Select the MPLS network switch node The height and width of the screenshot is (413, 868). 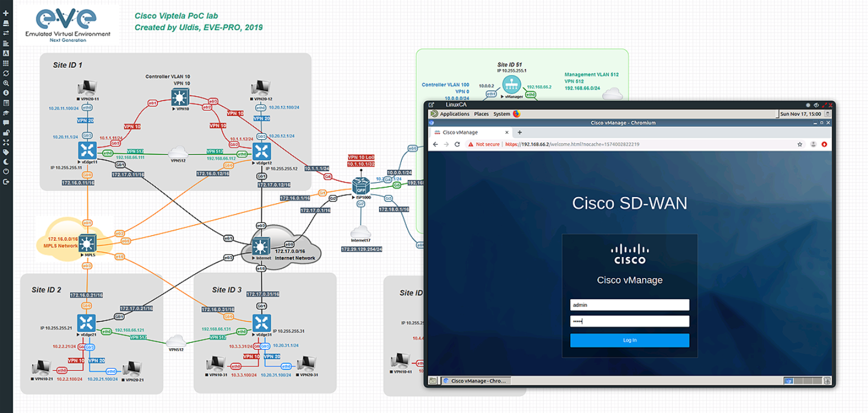[x=88, y=243]
